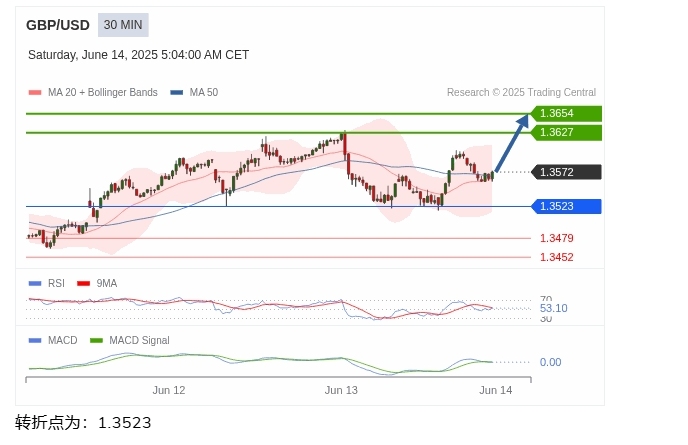Click the pink MA 20 Bollinger Bands swatch
Viewport: 688px width, 445px height.
35,93
